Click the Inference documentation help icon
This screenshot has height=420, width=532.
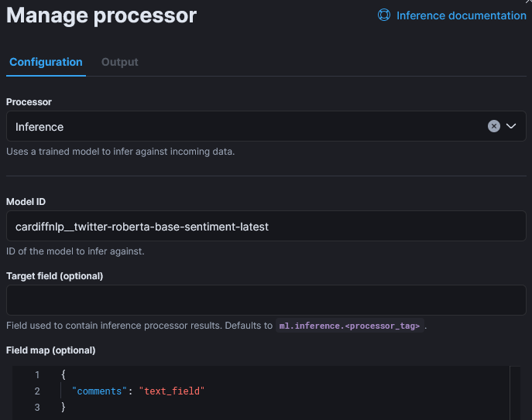coord(384,15)
